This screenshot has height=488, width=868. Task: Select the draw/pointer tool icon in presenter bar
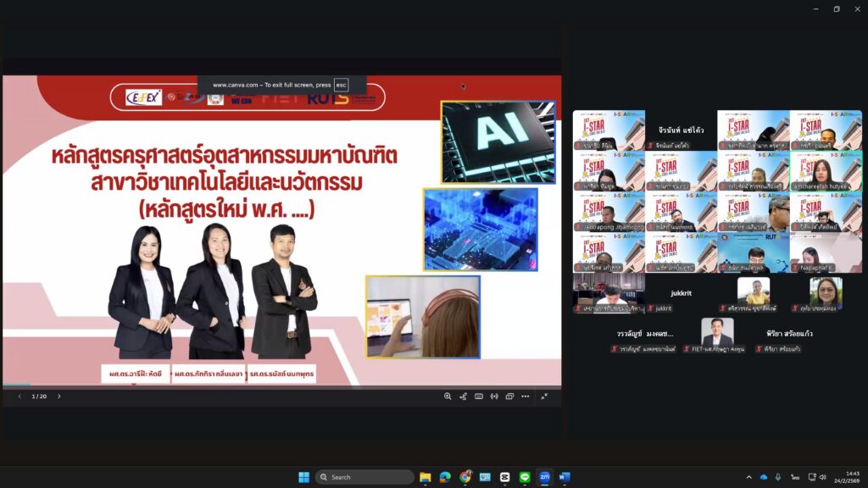pos(463,396)
